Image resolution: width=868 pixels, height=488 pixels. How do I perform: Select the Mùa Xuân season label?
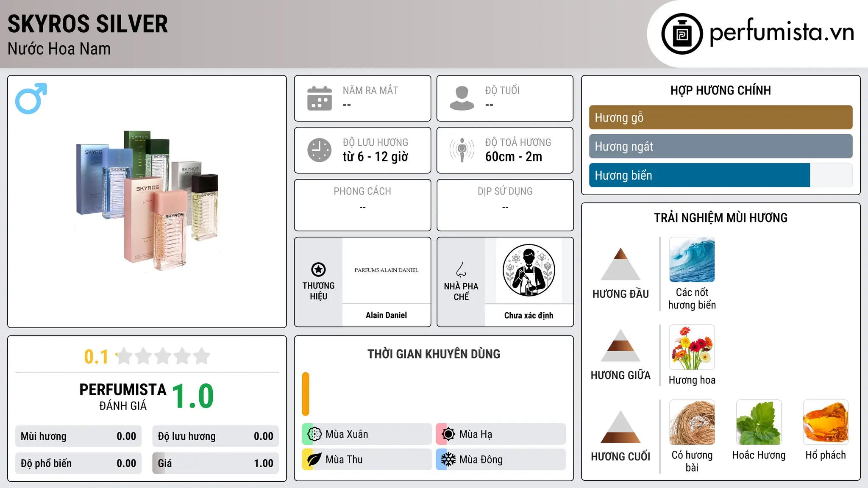347,434
